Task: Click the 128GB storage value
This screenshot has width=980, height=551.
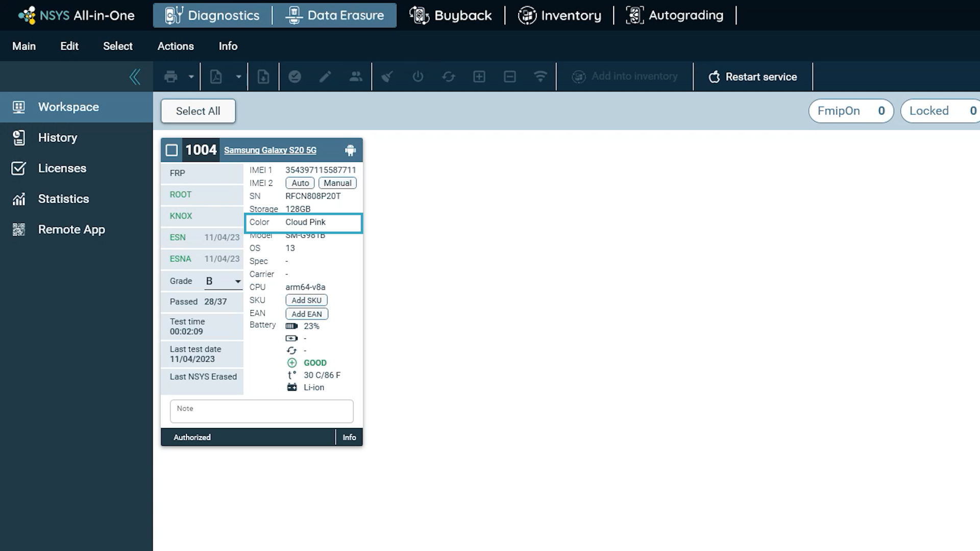Action: (x=298, y=209)
